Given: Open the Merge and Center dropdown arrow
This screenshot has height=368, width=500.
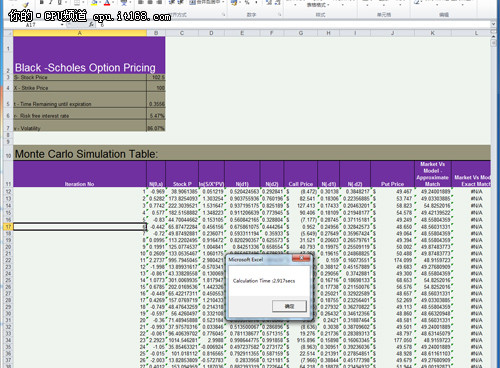Looking at the screenshot, I should [x=223, y=2].
